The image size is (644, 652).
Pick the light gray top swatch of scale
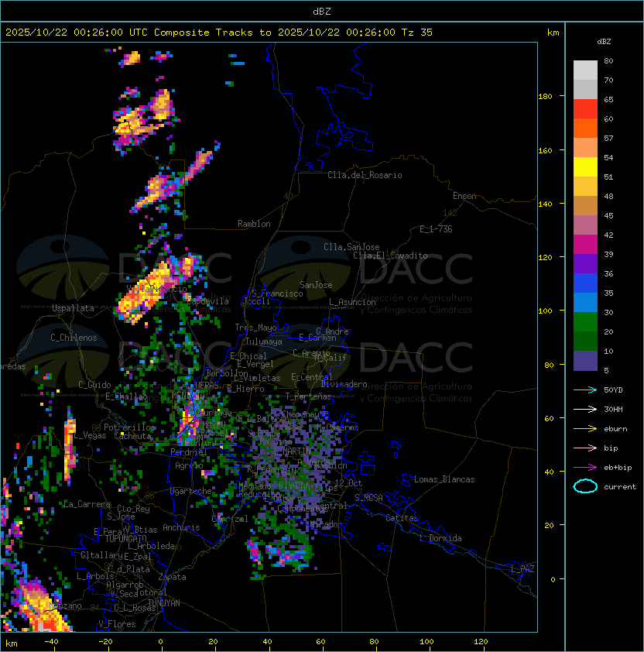coord(585,70)
